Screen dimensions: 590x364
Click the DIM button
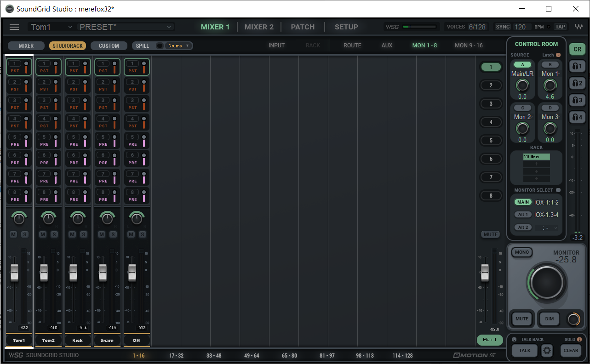(549, 318)
